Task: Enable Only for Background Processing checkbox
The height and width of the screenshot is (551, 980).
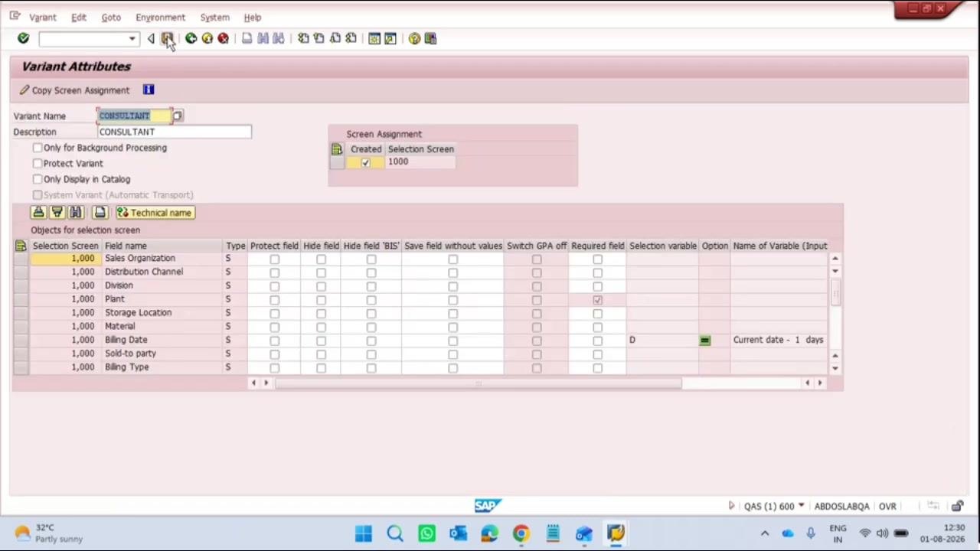Action: pyautogui.click(x=38, y=148)
